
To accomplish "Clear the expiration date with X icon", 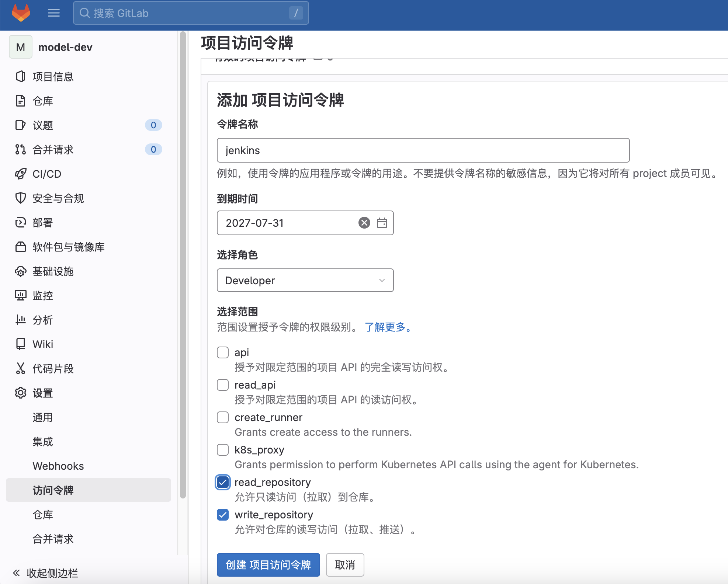I will (x=364, y=223).
